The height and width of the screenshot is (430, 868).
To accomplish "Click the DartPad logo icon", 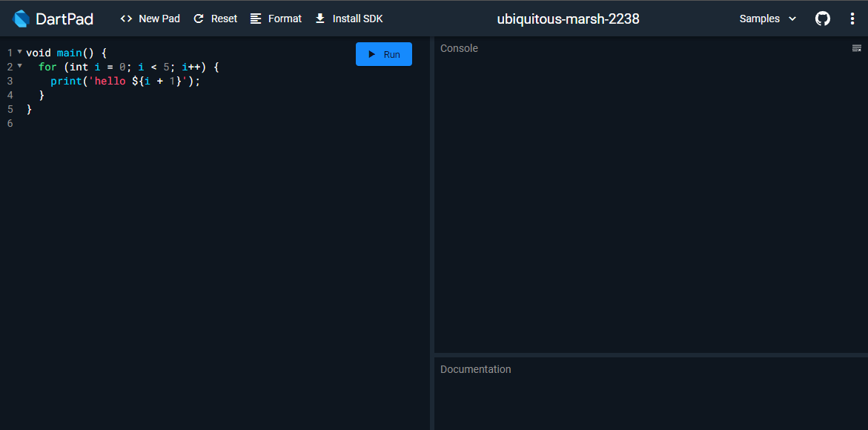I will point(21,19).
